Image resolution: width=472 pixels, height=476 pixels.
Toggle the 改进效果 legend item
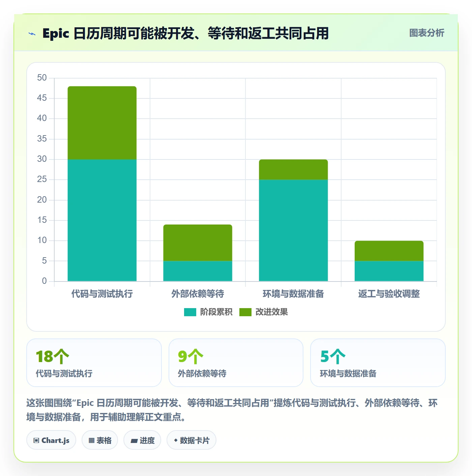pyautogui.click(x=264, y=312)
